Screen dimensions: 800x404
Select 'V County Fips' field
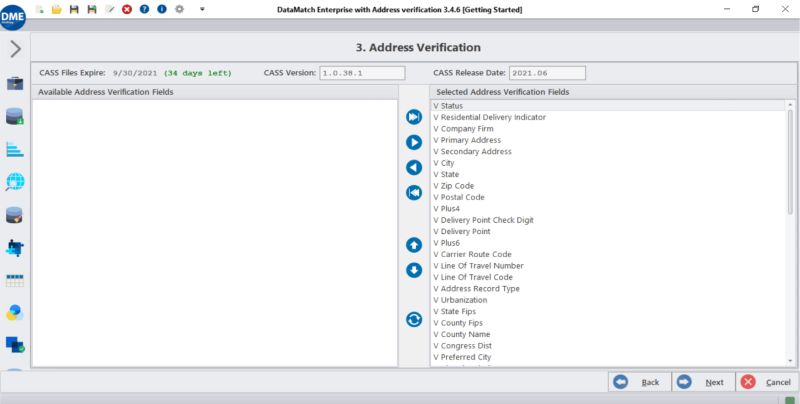tap(608, 323)
